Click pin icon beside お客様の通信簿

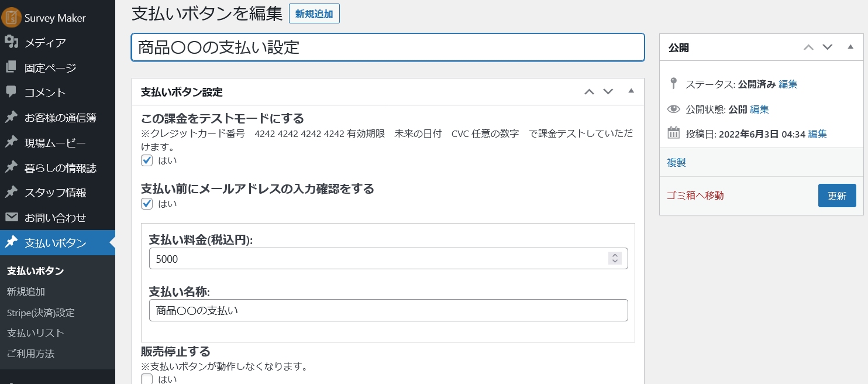(11, 117)
